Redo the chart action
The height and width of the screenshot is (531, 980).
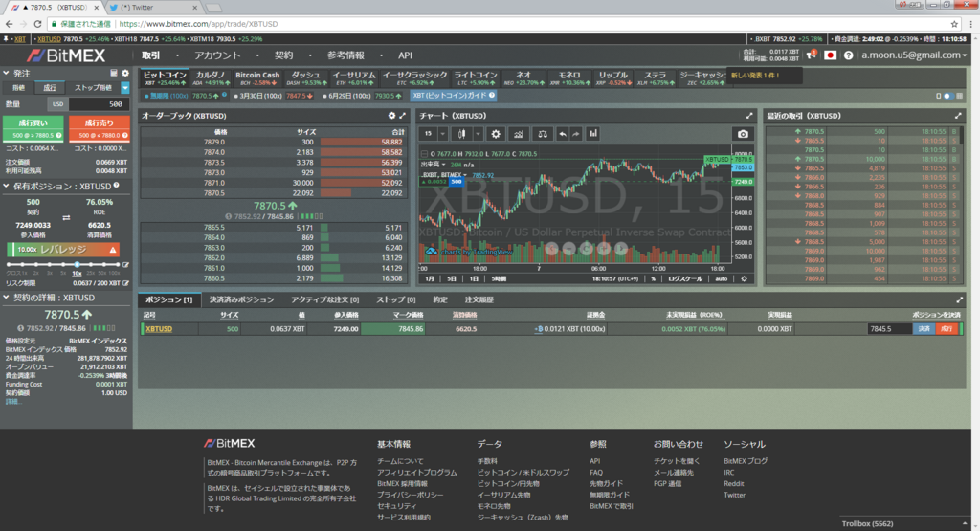[575, 134]
